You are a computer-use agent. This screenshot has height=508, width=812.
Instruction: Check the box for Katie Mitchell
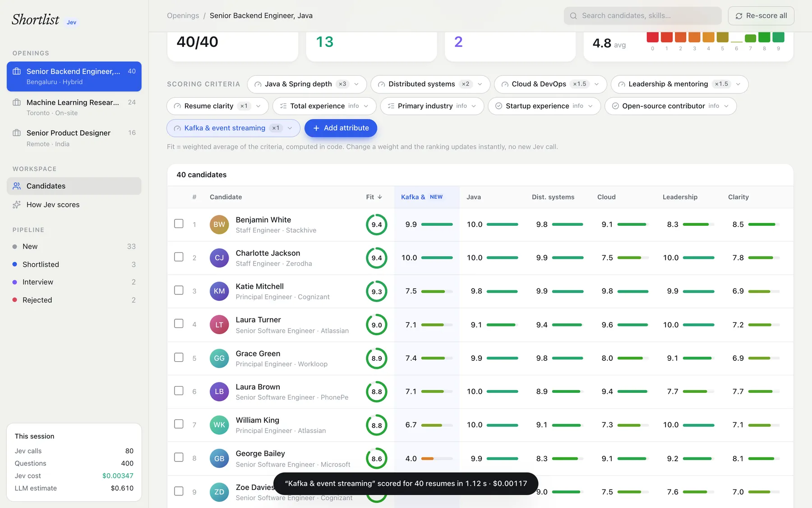click(x=179, y=290)
